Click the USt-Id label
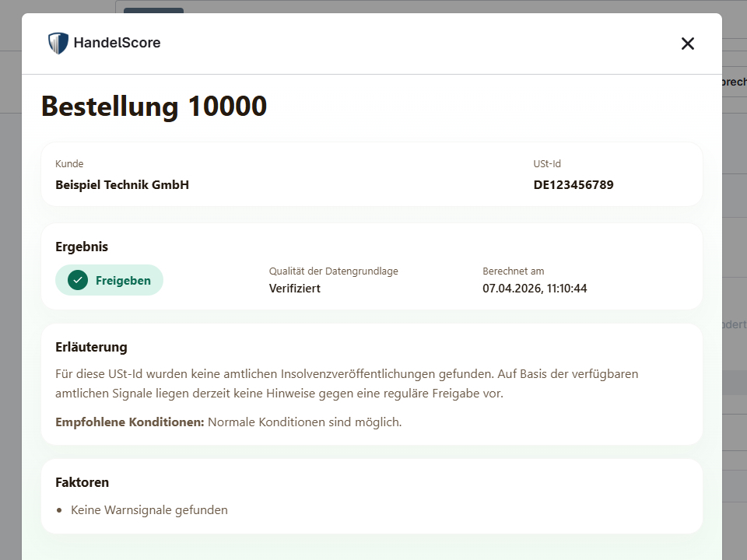The image size is (747, 560). tap(547, 164)
